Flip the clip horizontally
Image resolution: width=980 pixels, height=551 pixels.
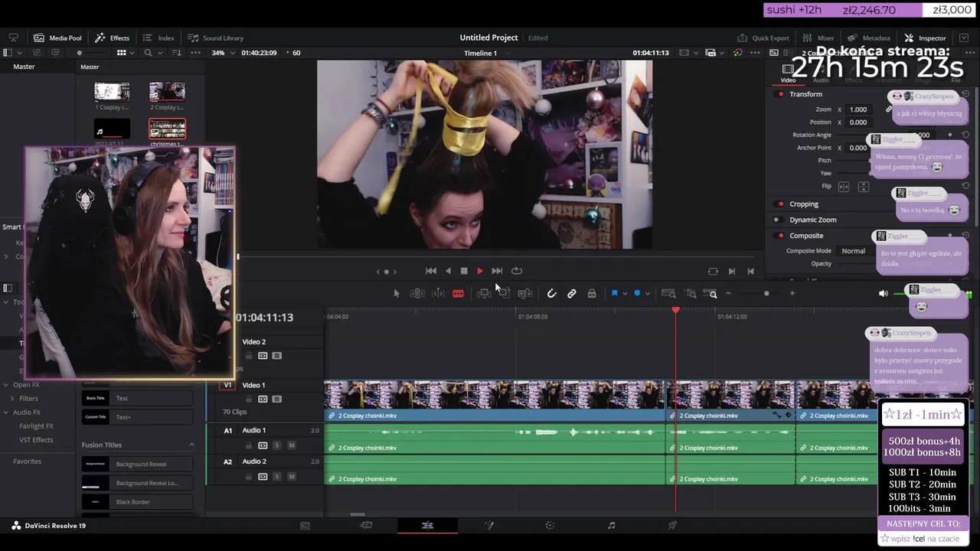pyautogui.click(x=844, y=187)
